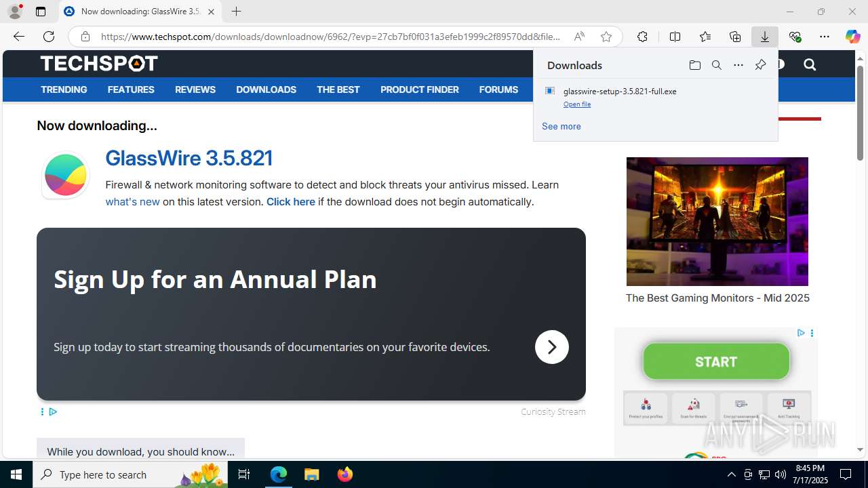
Task: Open more options in Downloads panel
Action: click(738, 65)
